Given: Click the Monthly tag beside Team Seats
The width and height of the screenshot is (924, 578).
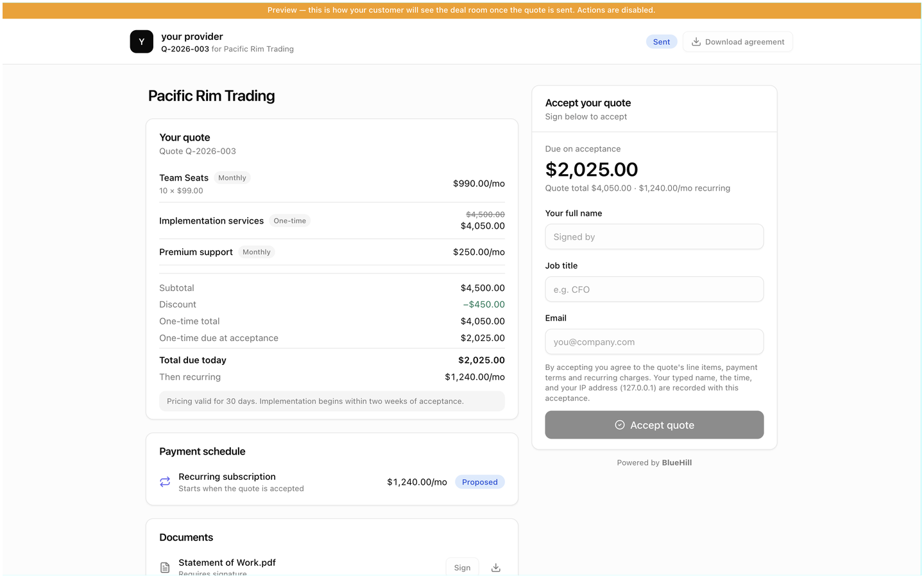Looking at the screenshot, I should (x=232, y=178).
